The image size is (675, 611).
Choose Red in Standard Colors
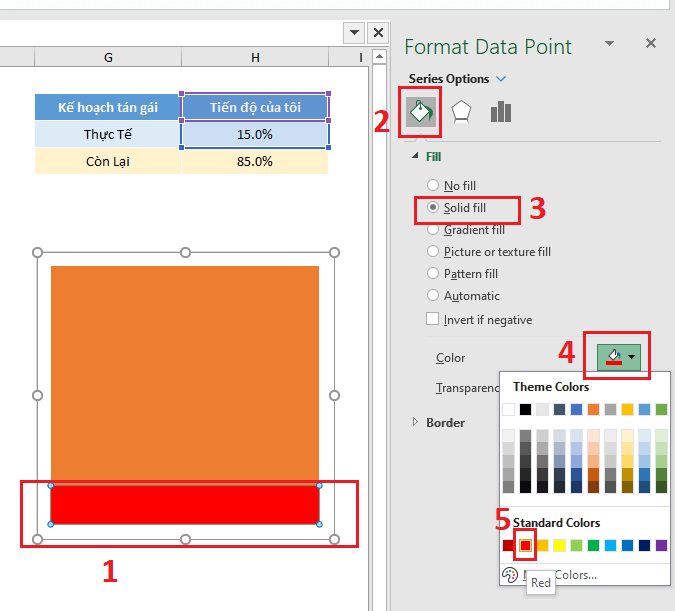point(525,546)
